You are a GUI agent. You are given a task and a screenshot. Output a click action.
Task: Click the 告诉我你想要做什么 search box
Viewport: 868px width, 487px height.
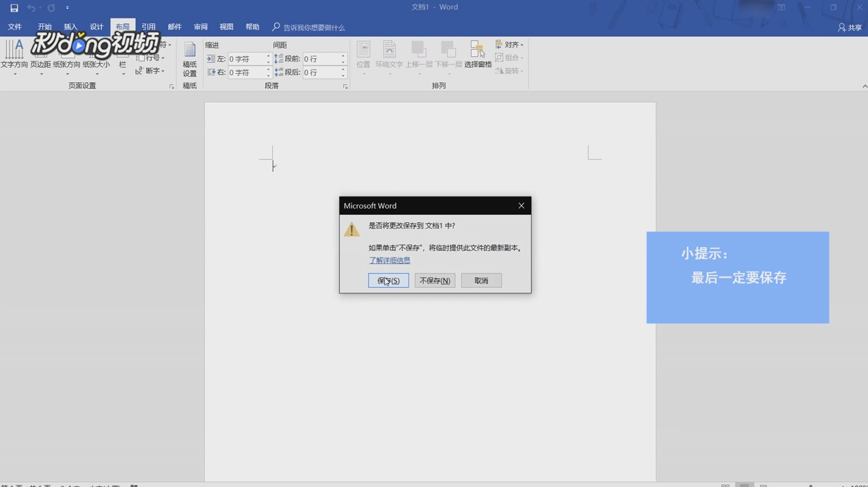coord(309,27)
